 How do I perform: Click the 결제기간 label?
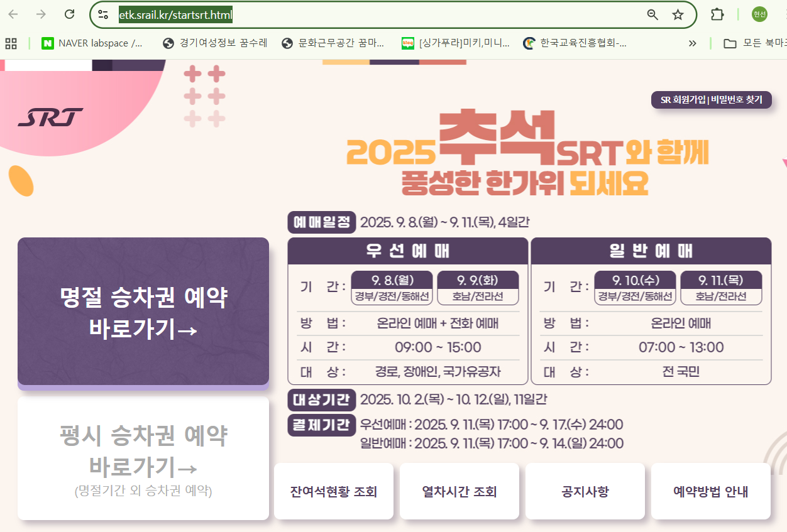pos(322,425)
